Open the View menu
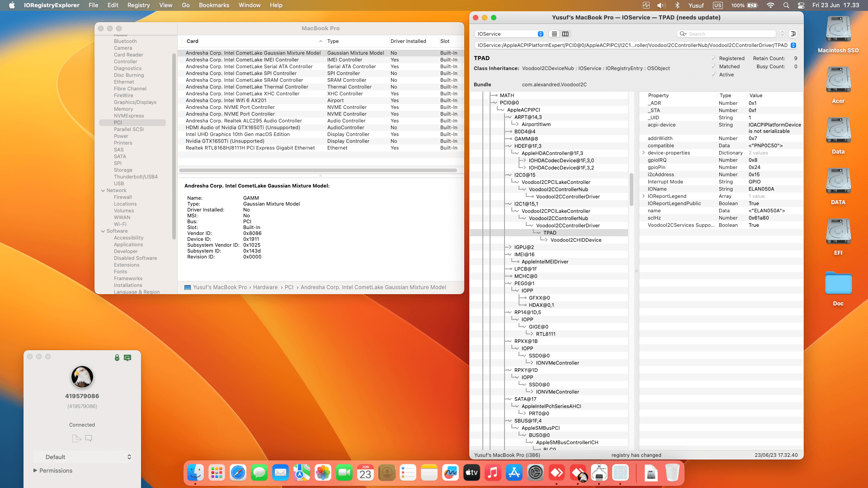Viewport: 868px width, 488px height. point(165,5)
